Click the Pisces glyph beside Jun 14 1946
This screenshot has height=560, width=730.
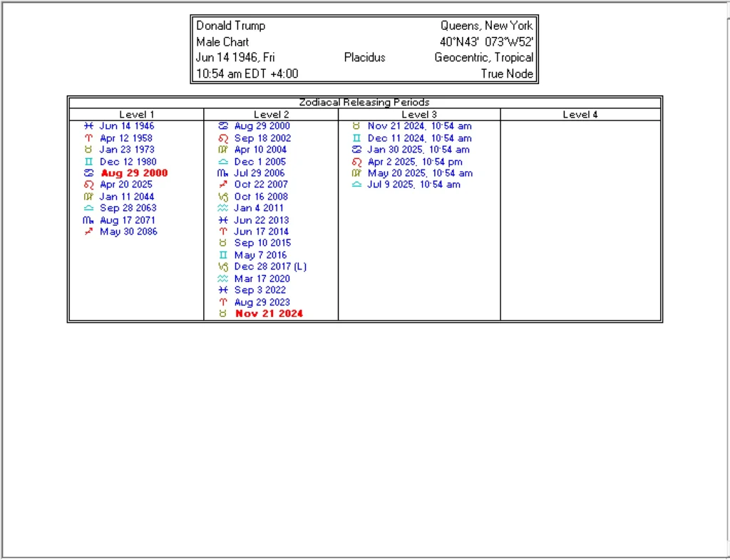click(x=88, y=126)
